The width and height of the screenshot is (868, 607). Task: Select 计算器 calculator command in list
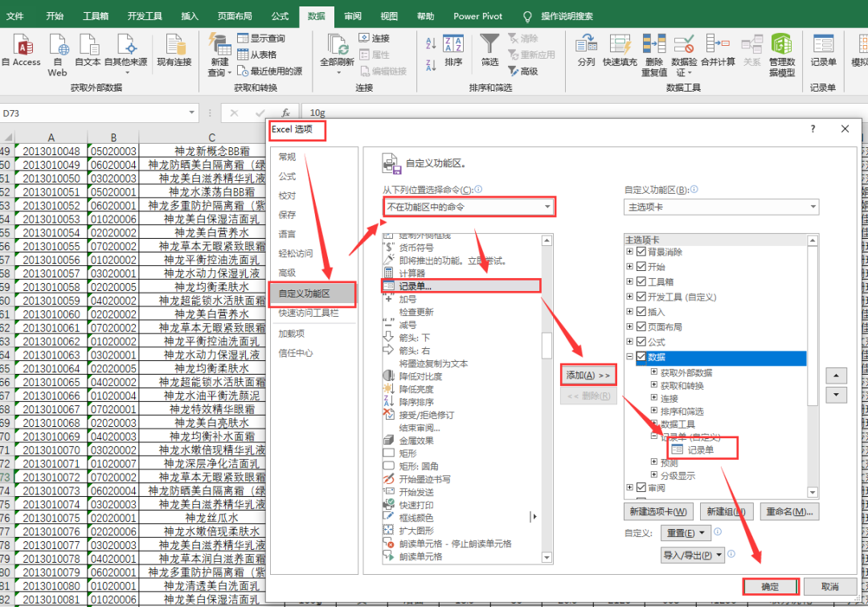tap(411, 273)
